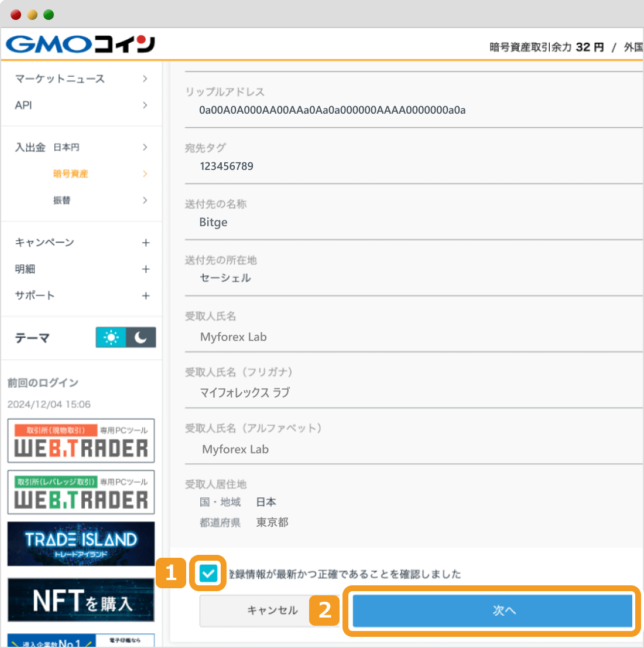Click the TRADE ISLAND banner
The height and width of the screenshot is (648, 644).
[x=81, y=544]
